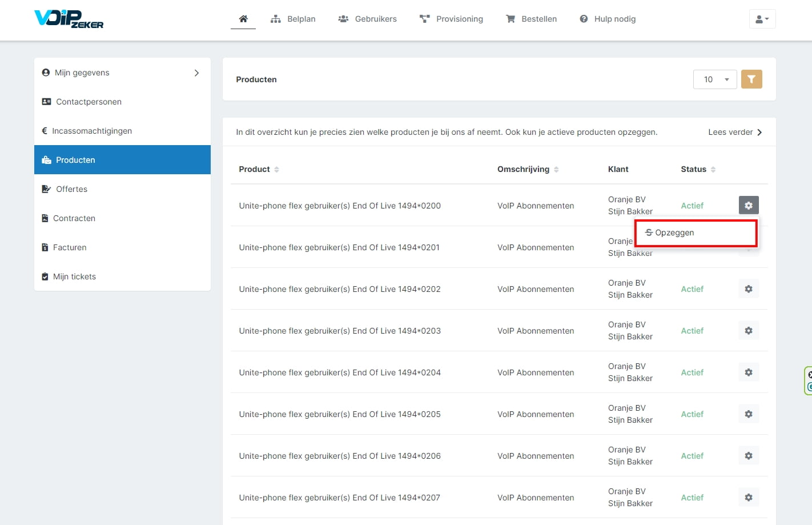
Task: Click the VoIPzeker logo
Action: pos(69,19)
